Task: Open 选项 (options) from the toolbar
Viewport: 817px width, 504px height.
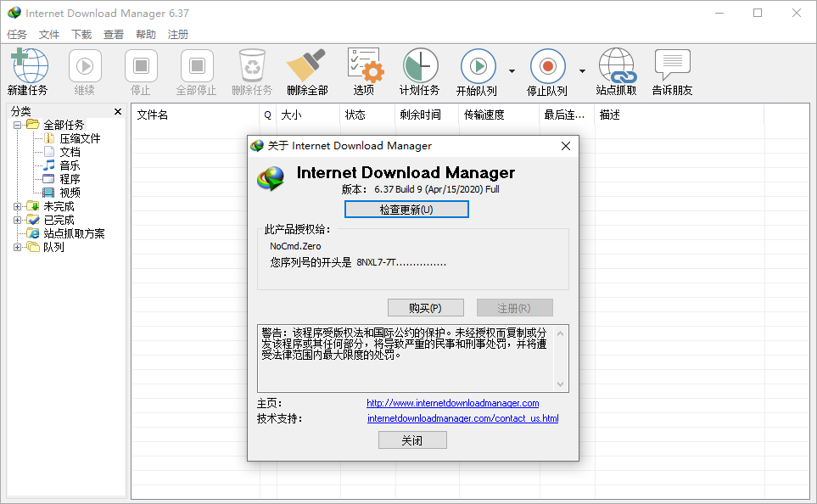Action: pos(364,71)
